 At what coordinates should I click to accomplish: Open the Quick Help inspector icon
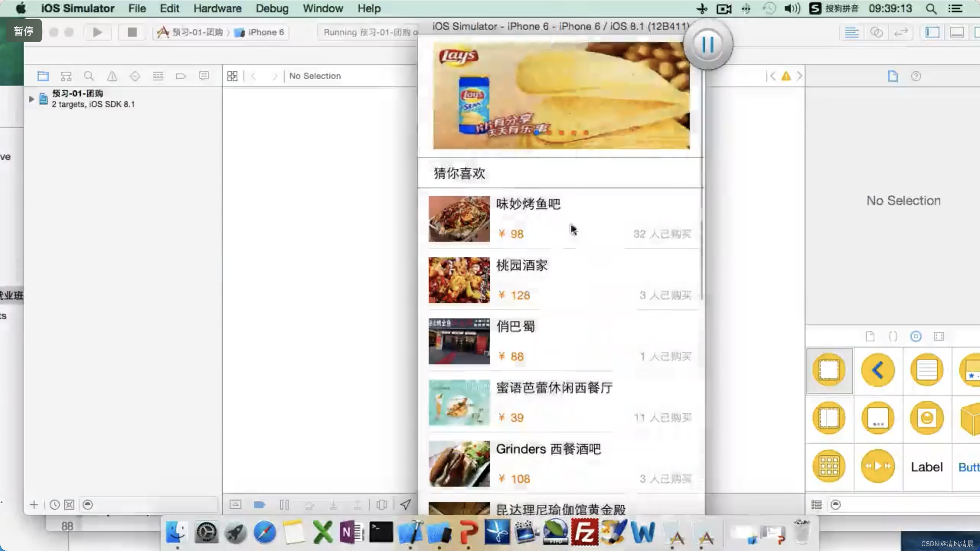tap(916, 76)
